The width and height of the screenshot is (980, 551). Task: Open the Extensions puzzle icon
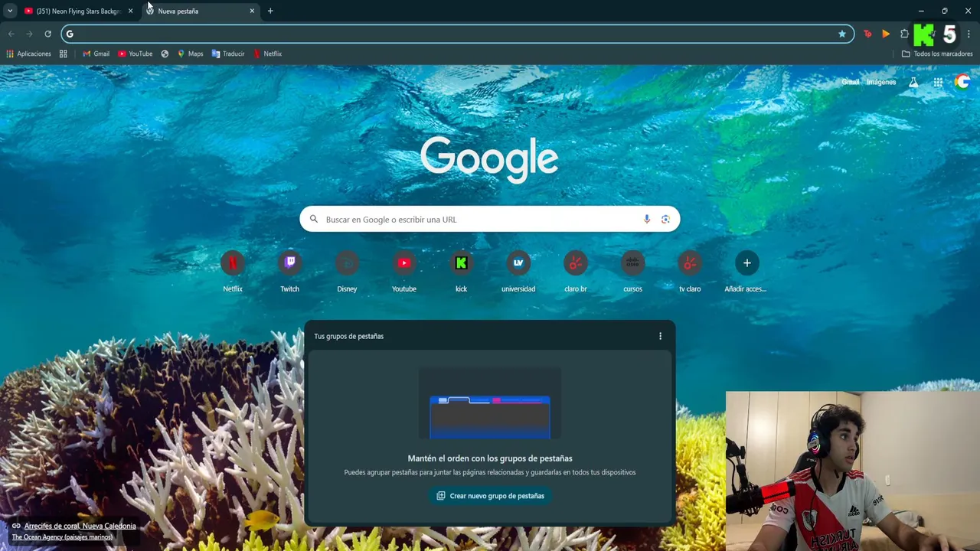pyautogui.click(x=904, y=34)
